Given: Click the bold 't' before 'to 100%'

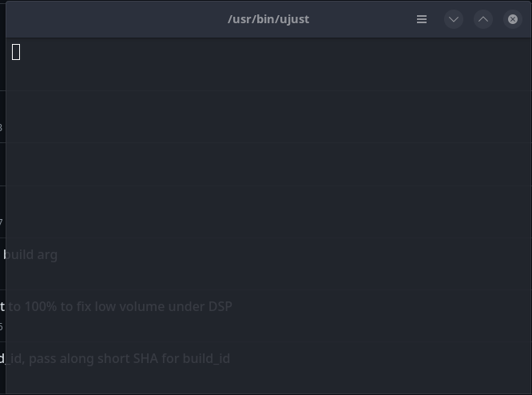Looking at the screenshot, I should (x=2, y=306).
